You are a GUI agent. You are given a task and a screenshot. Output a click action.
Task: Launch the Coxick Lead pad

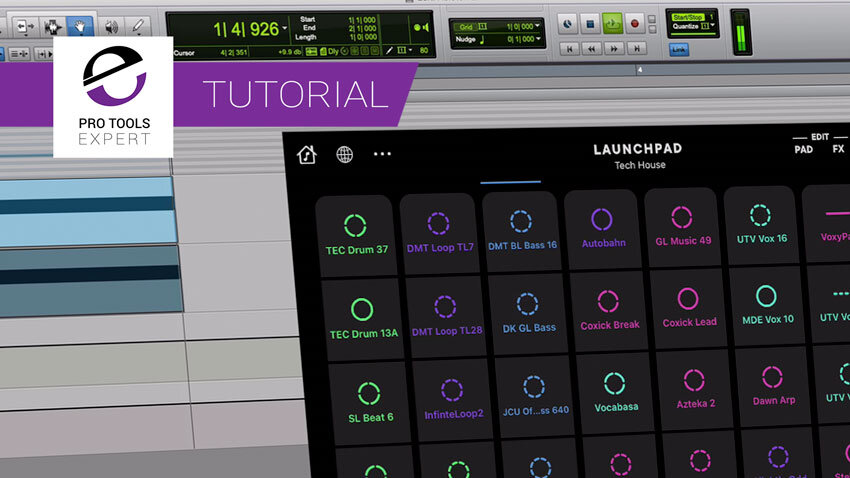[x=689, y=309]
